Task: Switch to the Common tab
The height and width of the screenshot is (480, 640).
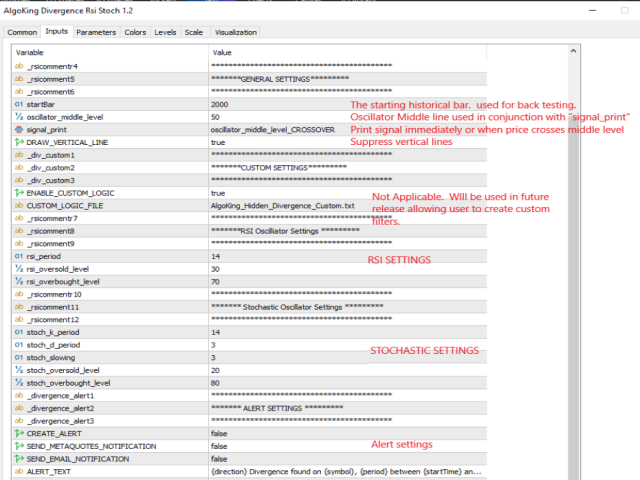Action: coord(22,32)
